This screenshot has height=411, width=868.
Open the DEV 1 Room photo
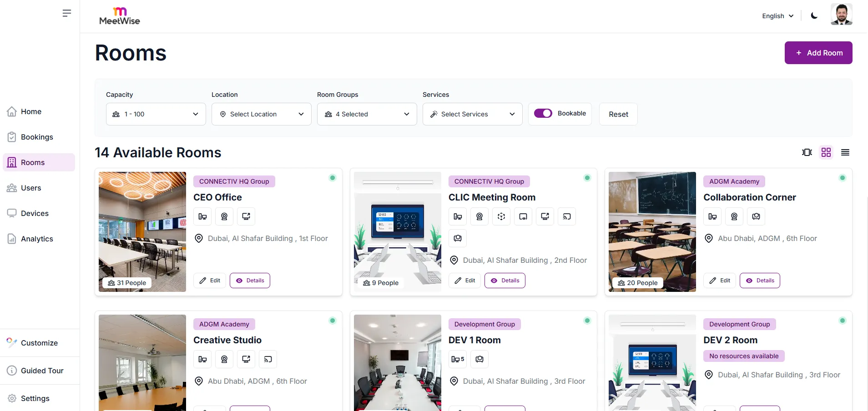398,363
